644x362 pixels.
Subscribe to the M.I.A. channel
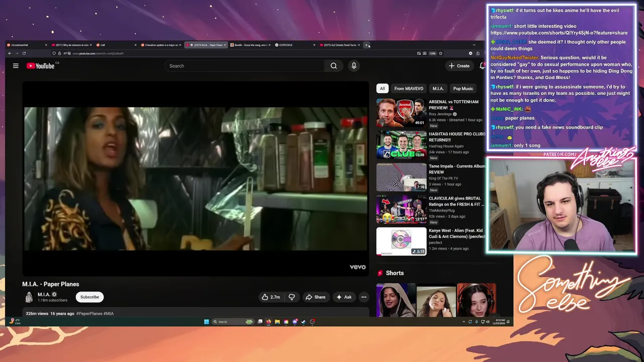90,297
